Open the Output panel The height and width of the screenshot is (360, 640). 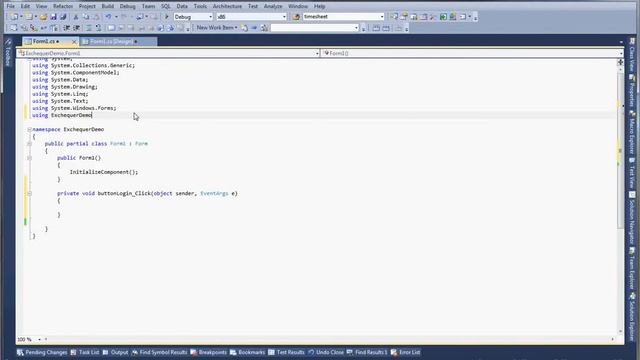tap(116, 352)
